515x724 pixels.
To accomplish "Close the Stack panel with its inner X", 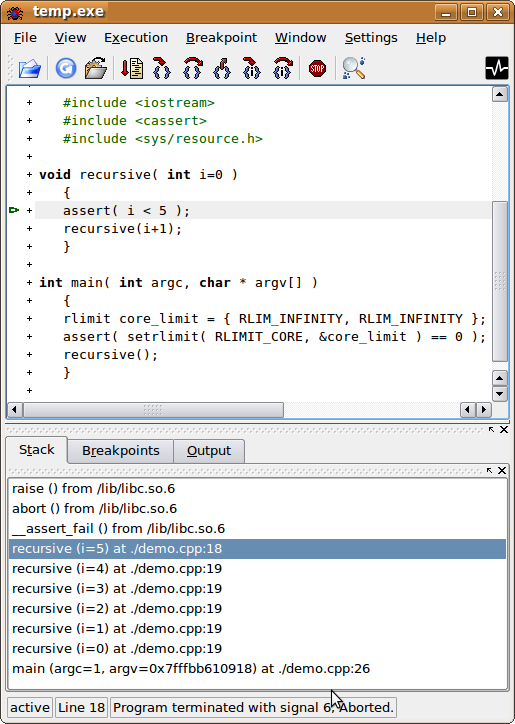I will (x=502, y=471).
